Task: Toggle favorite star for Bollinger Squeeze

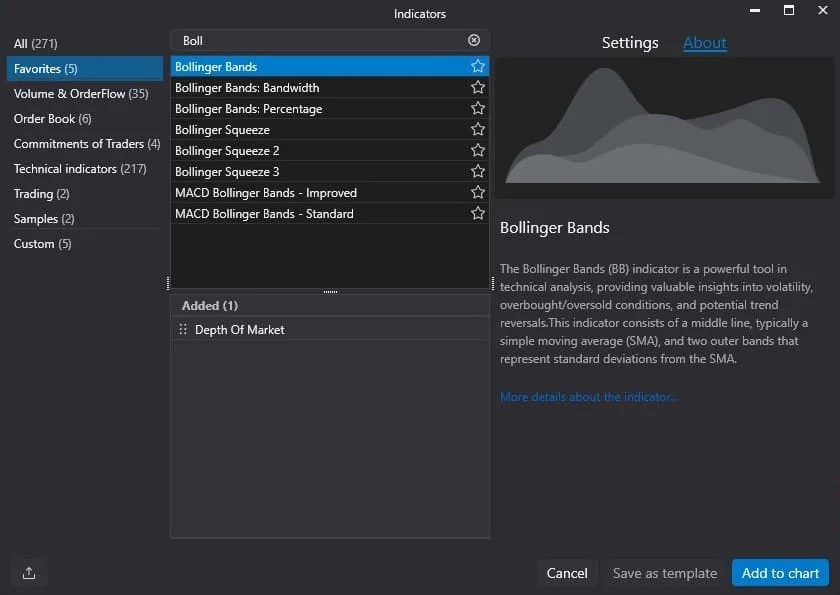Action: click(477, 130)
